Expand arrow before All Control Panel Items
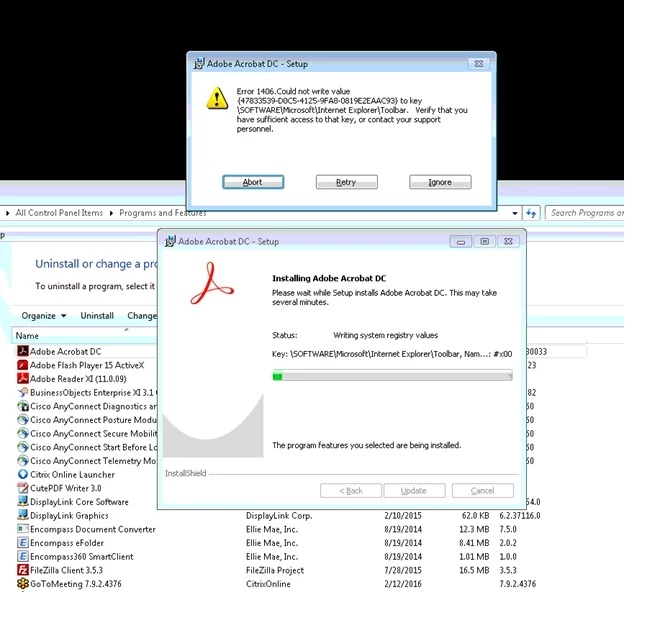This screenshot has width=663, height=617. click(x=8, y=213)
